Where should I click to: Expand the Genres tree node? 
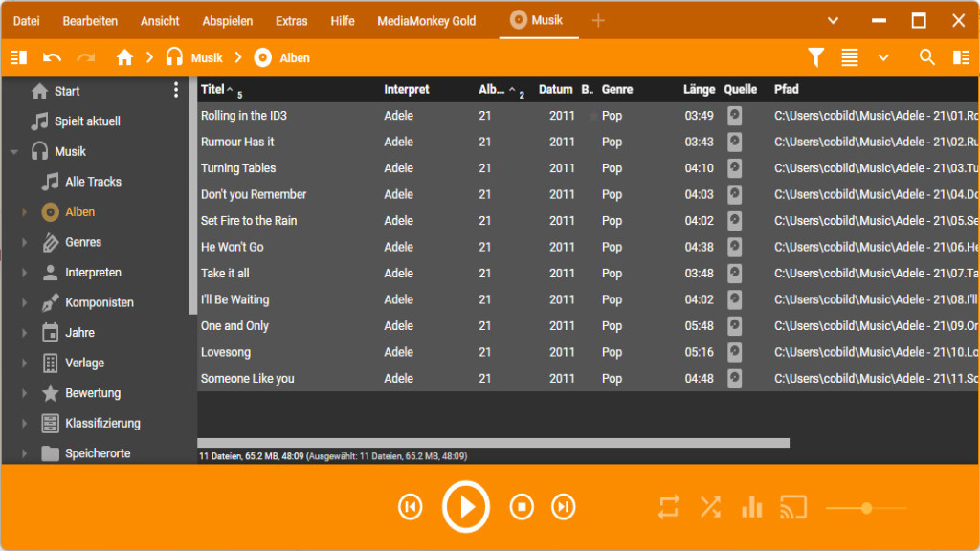(x=25, y=243)
